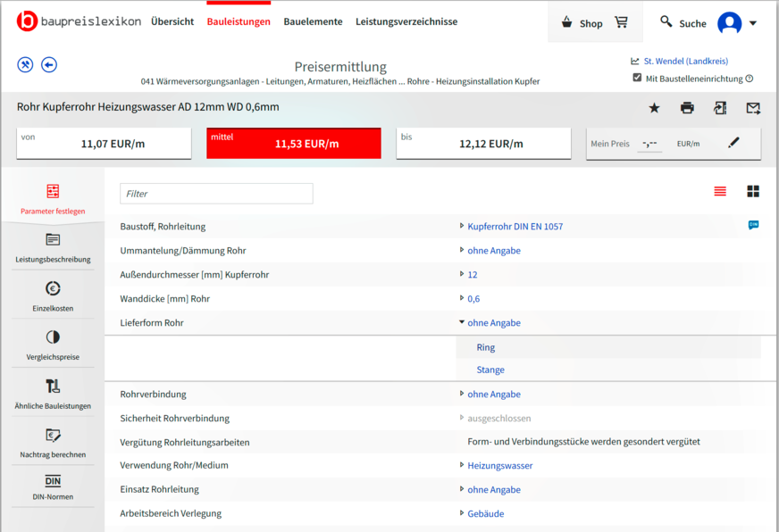Send this price item via the mail icon
779x532 pixels.
click(x=753, y=107)
